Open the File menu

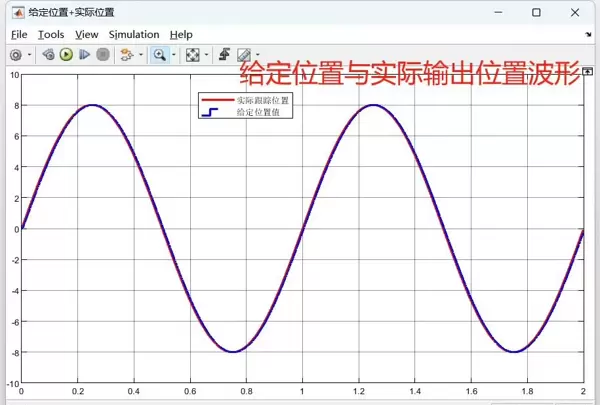tap(19, 34)
